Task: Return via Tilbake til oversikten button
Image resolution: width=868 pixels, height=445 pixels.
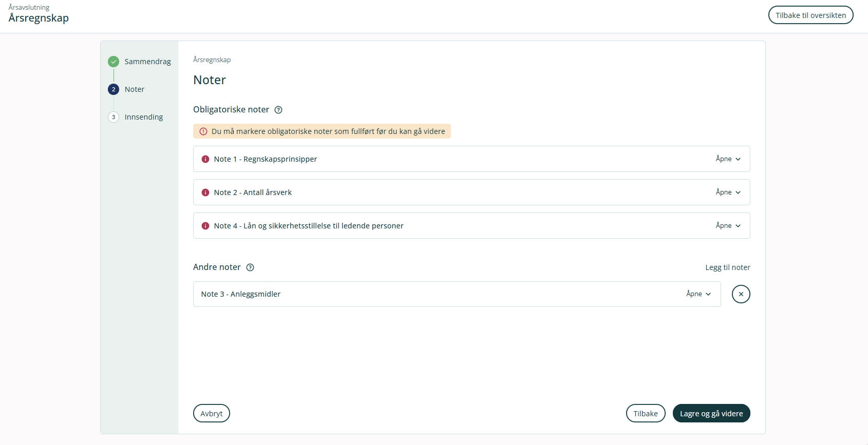Action: click(810, 15)
